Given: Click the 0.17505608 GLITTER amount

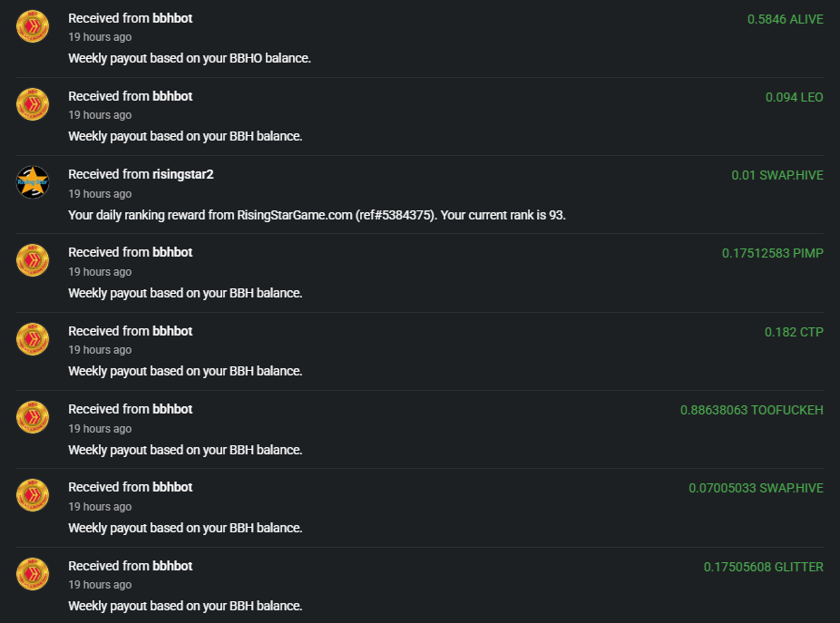Looking at the screenshot, I should coord(763,567).
